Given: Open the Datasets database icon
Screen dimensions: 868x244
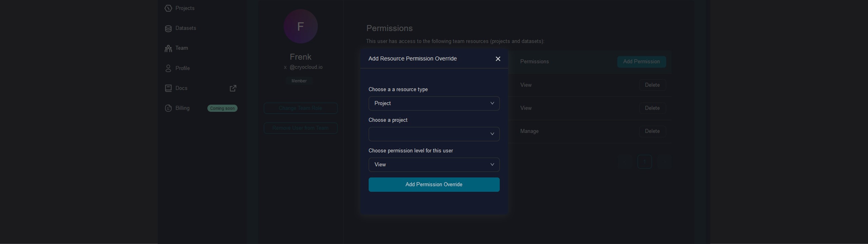Looking at the screenshot, I should tap(168, 29).
